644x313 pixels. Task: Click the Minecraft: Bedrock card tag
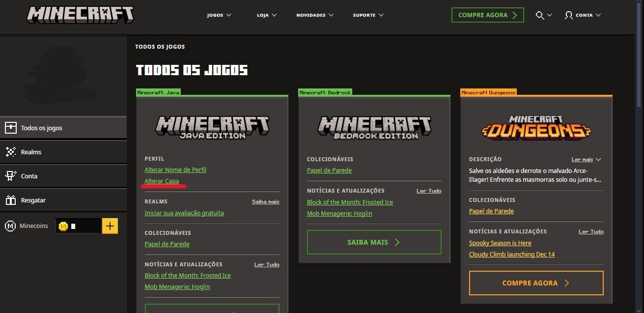(325, 92)
